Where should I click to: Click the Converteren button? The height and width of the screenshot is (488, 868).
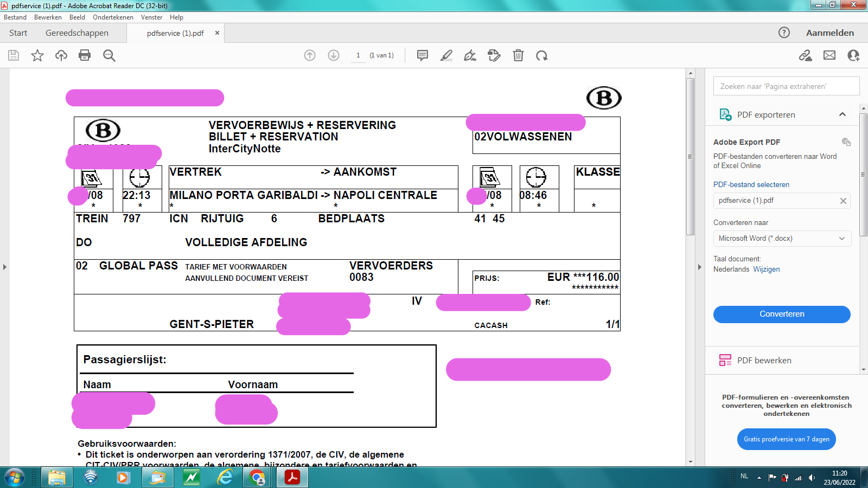click(x=782, y=314)
